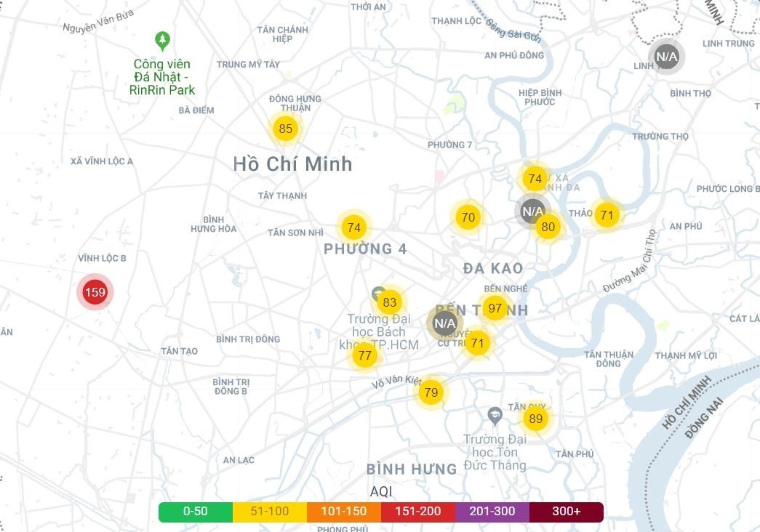Select the 85 AQI marker near Đông Hưng Thuận

click(x=285, y=129)
